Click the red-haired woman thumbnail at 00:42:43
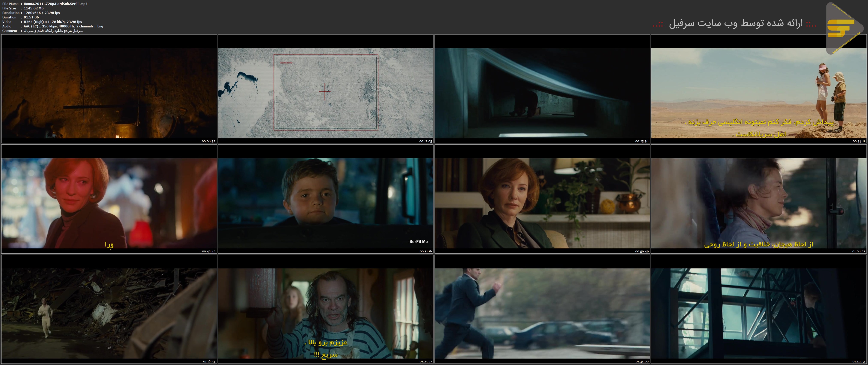 coord(109,199)
